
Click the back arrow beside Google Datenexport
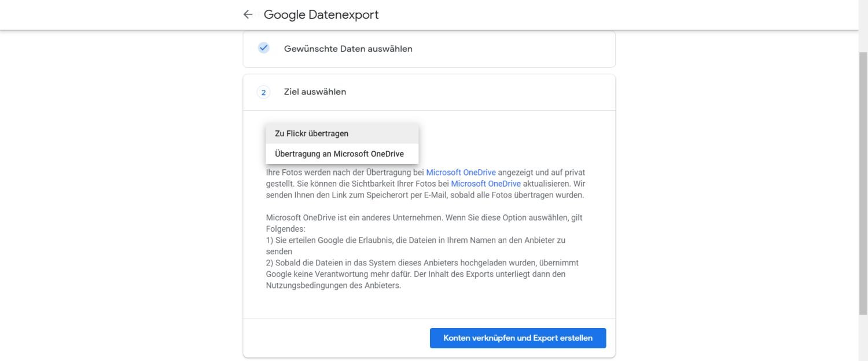248,14
